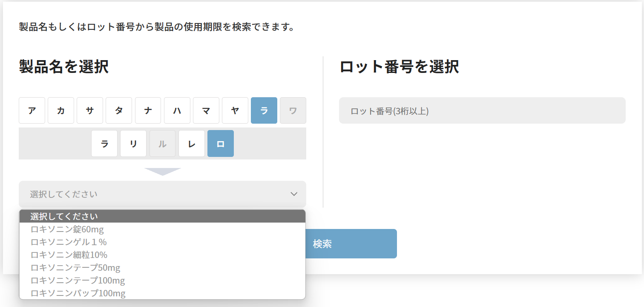Choose ロキソニンパップ100mg from the list
Image resolution: width=644 pixels, height=307 pixels.
coord(162,293)
